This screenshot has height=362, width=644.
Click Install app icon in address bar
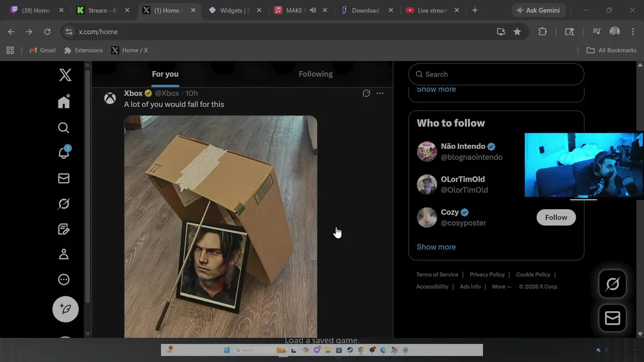click(501, 32)
